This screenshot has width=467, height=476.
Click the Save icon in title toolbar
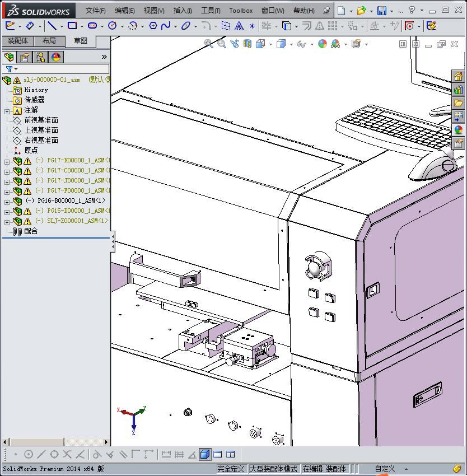pos(381,11)
